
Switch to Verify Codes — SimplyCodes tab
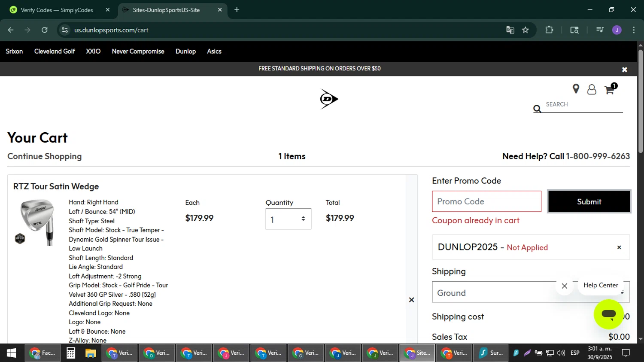pyautogui.click(x=57, y=10)
